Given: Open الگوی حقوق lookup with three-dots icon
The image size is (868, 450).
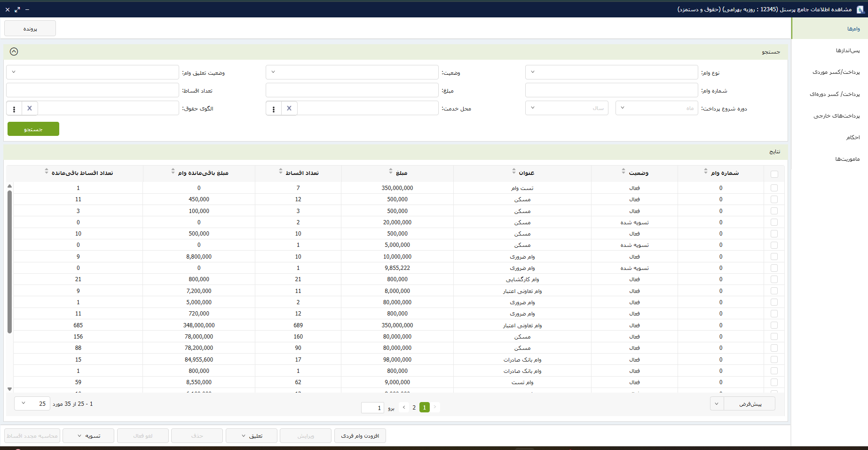Looking at the screenshot, I should [14, 109].
